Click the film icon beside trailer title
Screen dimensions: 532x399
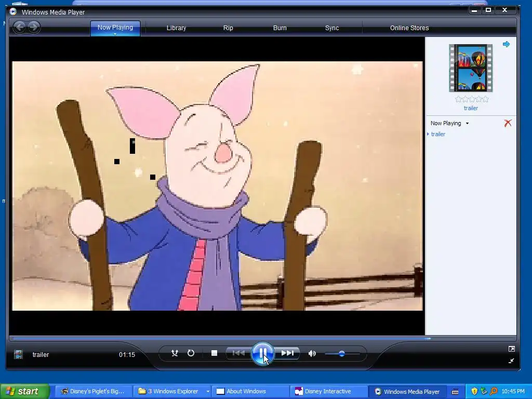pyautogui.click(x=18, y=354)
